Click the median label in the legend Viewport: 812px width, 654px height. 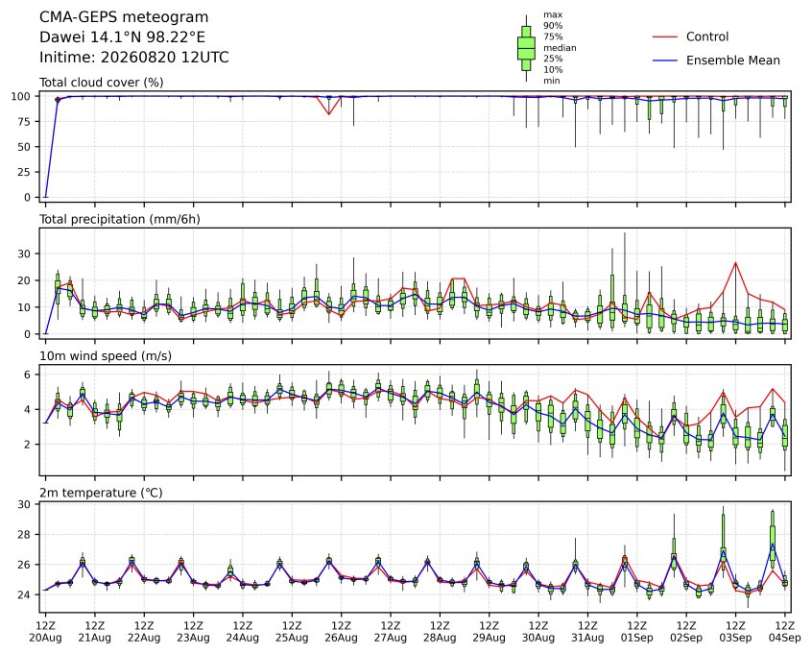(x=560, y=48)
